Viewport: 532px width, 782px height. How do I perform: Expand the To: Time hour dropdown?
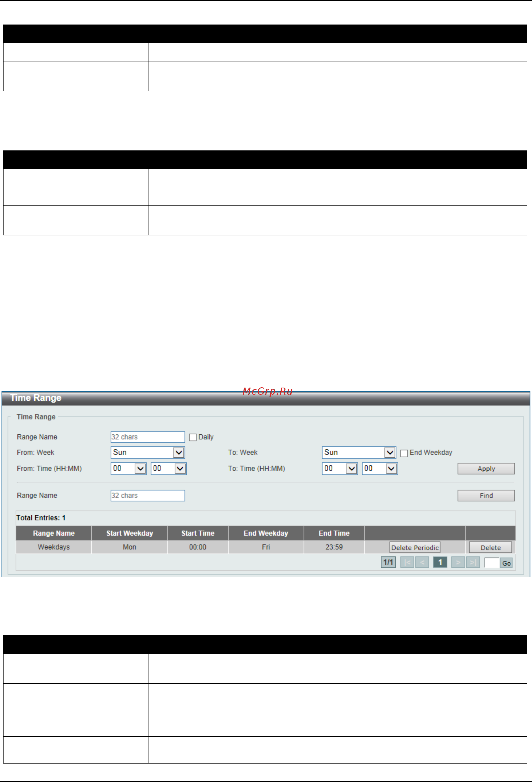pos(340,468)
